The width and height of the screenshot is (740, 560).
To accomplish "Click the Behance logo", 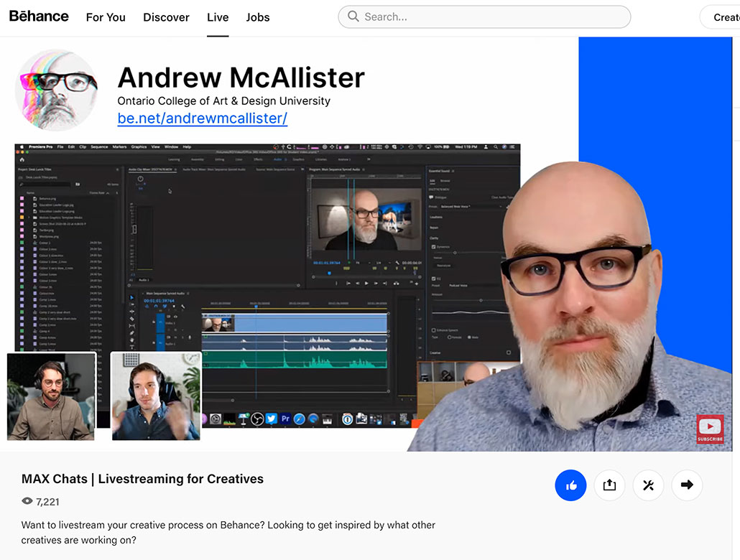I will 39,16.
